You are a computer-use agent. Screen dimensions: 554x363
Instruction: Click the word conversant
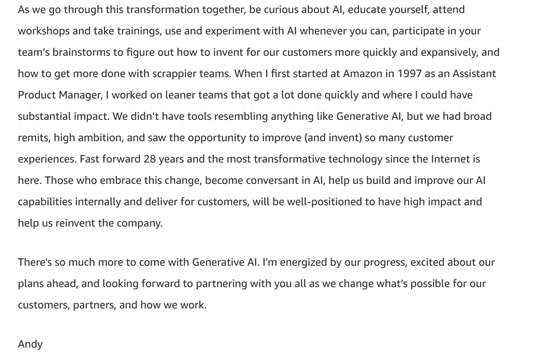point(272,181)
